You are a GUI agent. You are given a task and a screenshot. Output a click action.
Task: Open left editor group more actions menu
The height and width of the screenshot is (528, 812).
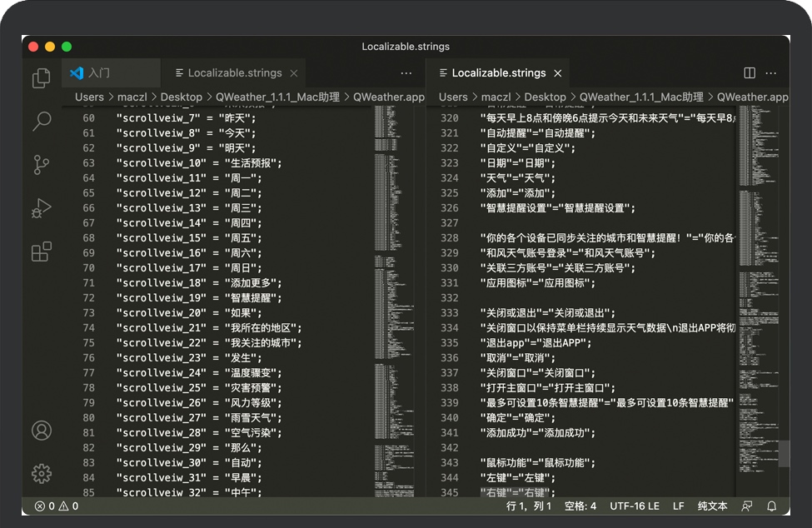(406, 73)
